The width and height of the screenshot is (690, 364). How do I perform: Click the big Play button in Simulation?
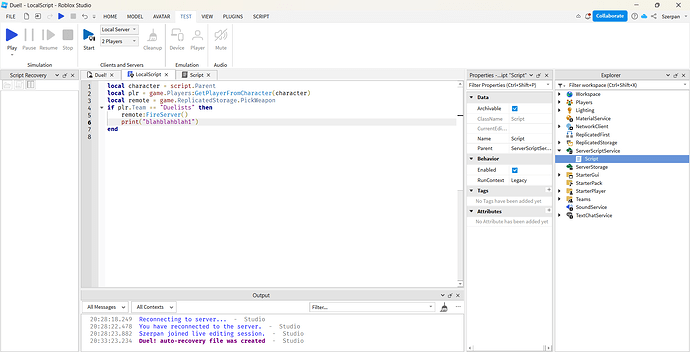(12, 35)
